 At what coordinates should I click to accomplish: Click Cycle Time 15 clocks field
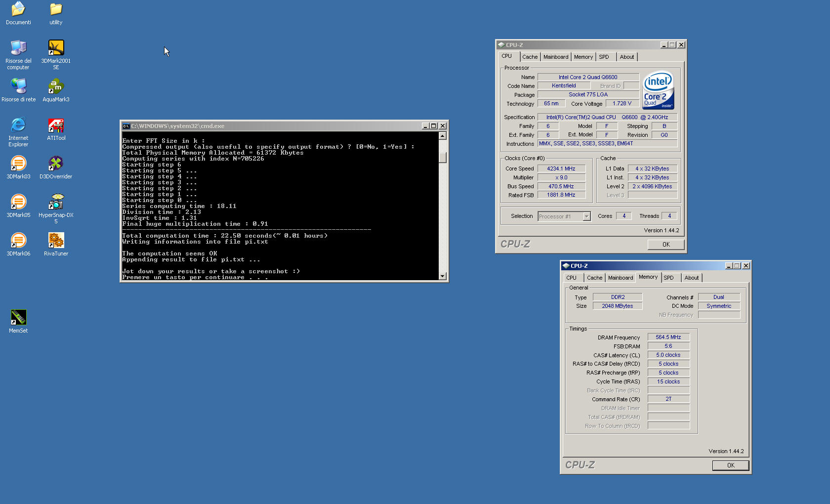[x=668, y=381]
